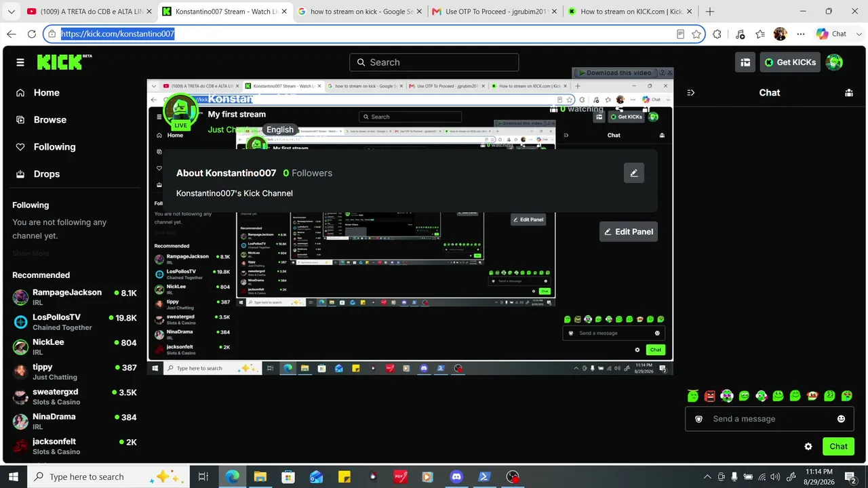Open Edge Favorites list icon
Screen dimensions: 868x488
(x=760, y=34)
